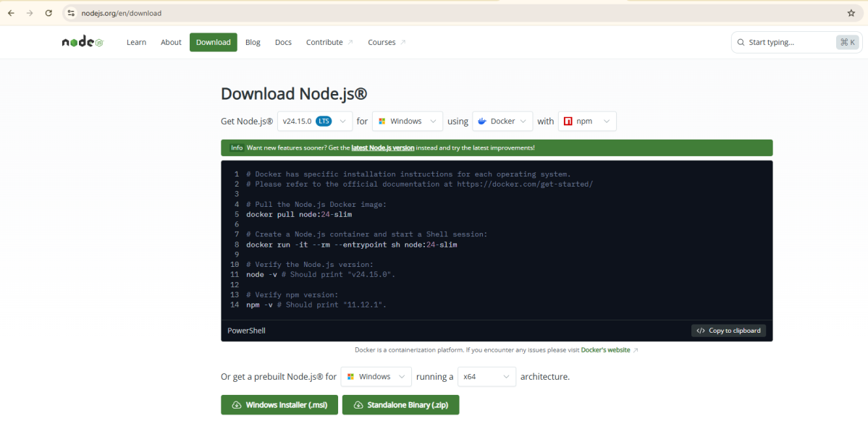Reload the page with the refresh icon

pyautogui.click(x=49, y=13)
